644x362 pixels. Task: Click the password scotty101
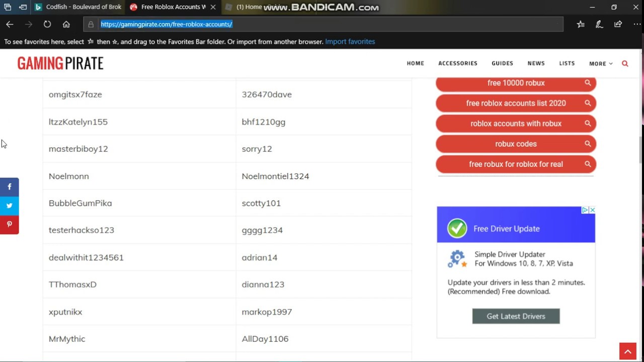tap(261, 203)
